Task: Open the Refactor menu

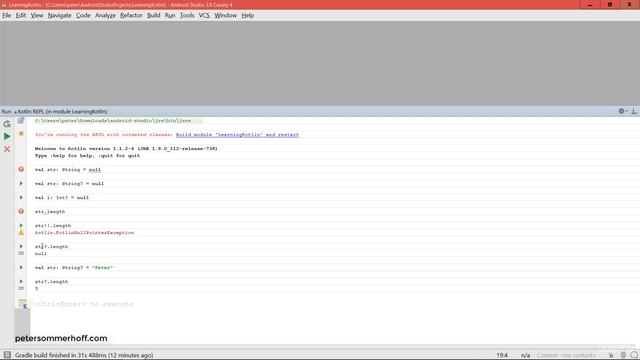Action: pyautogui.click(x=131, y=15)
